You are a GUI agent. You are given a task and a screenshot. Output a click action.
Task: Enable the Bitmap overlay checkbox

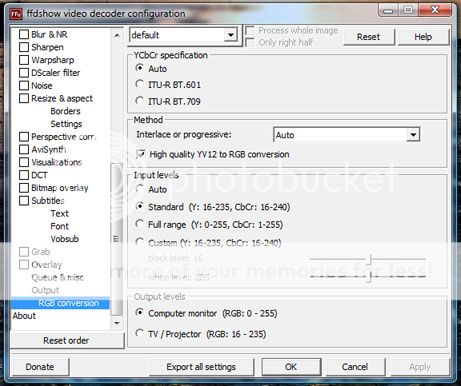(24, 188)
